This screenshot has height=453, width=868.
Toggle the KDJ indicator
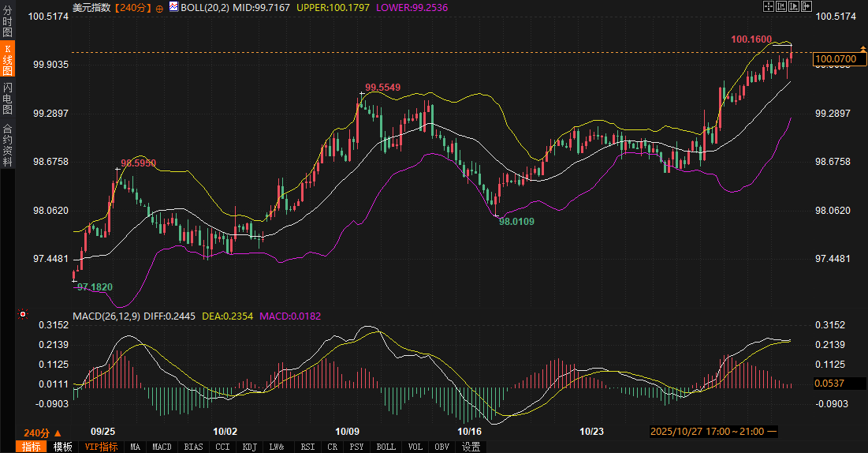pyautogui.click(x=249, y=447)
